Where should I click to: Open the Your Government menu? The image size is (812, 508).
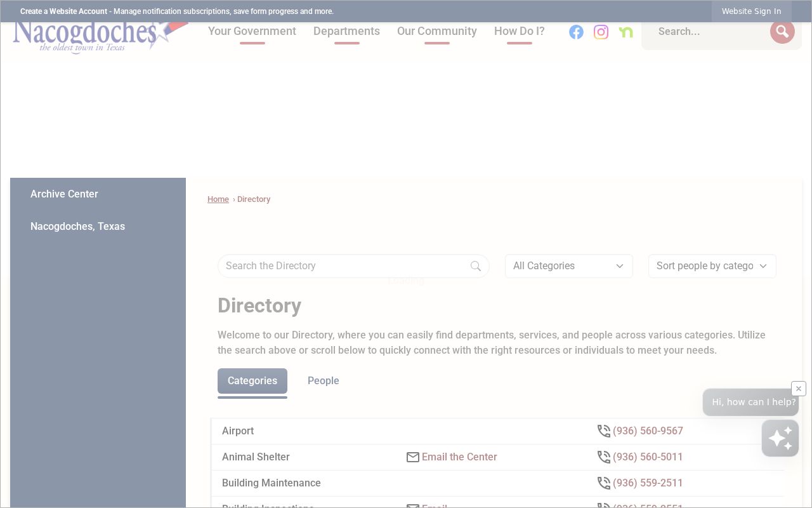252,31
